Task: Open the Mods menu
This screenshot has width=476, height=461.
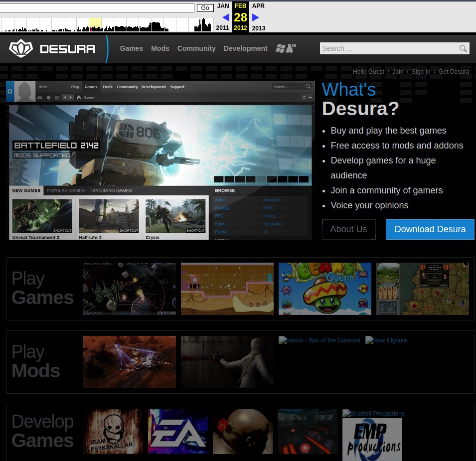Action: click(160, 48)
